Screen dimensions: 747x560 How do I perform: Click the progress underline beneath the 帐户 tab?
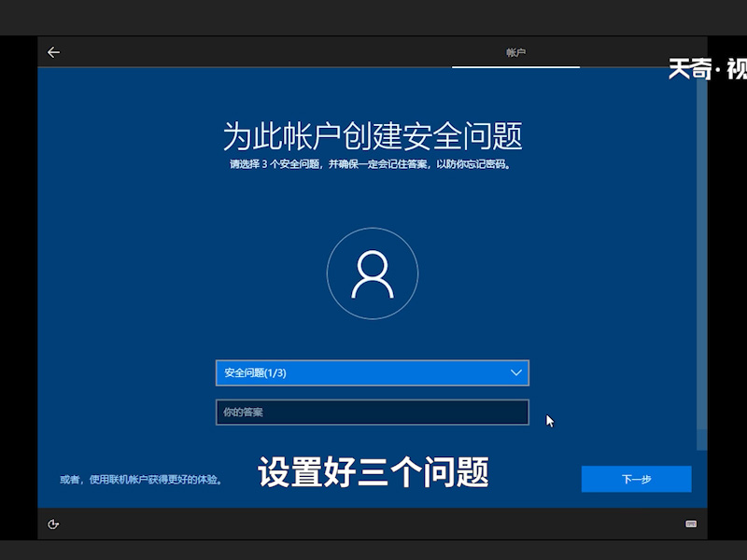[515, 65]
